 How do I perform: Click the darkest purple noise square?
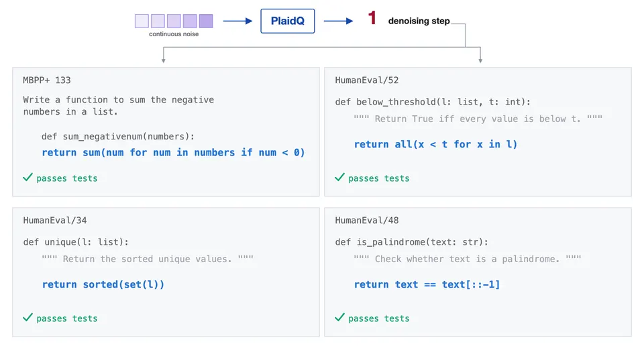point(206,21)
